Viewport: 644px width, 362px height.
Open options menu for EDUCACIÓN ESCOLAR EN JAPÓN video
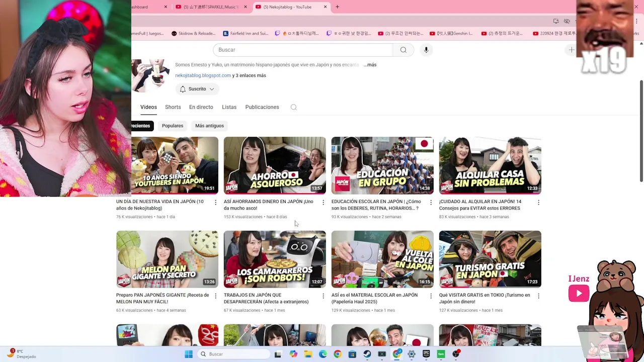coord(431,203)
